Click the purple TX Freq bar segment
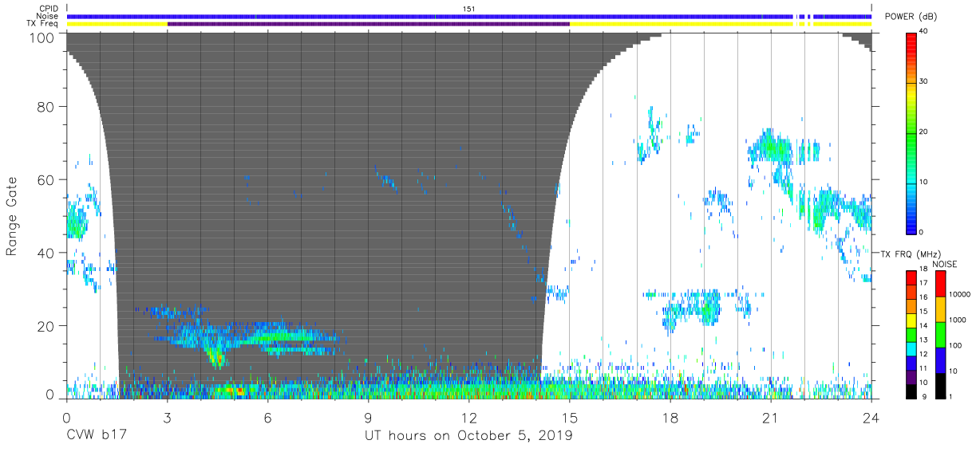Screen dimensions: 980x452 click(x=369, y=24)
